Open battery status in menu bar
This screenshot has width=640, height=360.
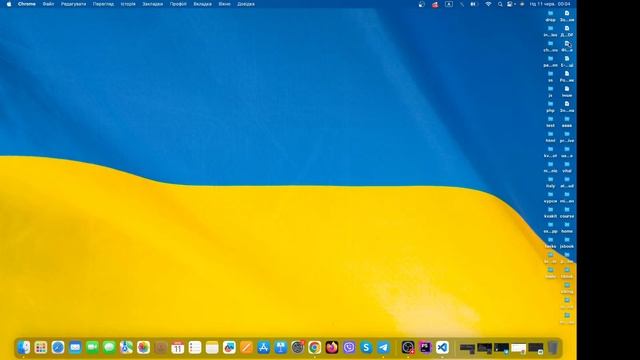pyautogui.click(x=473, y=4)
